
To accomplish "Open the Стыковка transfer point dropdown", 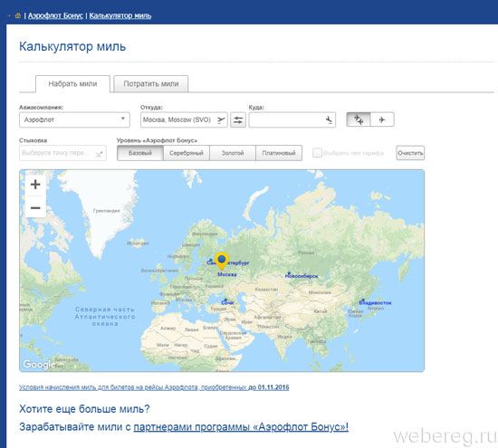I will point(62,153).
